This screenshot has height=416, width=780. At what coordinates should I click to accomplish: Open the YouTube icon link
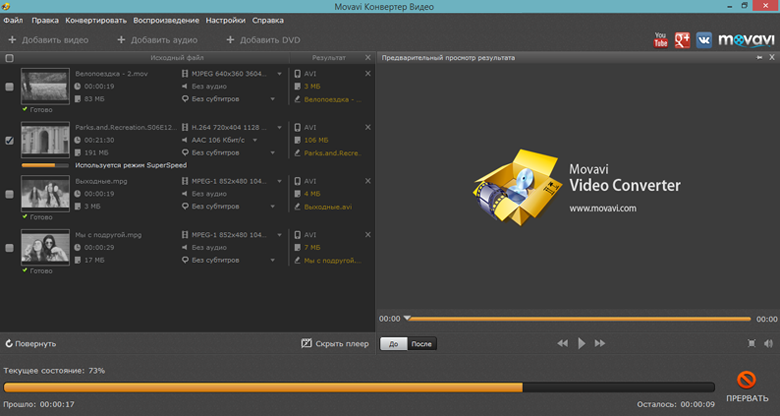click(x=661, y=40)
